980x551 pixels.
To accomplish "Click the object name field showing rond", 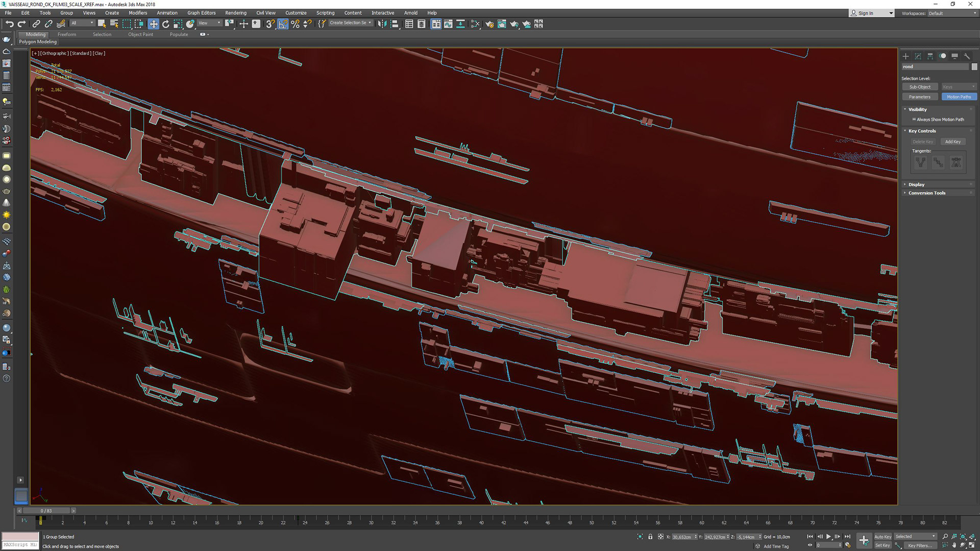I will point(935,67).
